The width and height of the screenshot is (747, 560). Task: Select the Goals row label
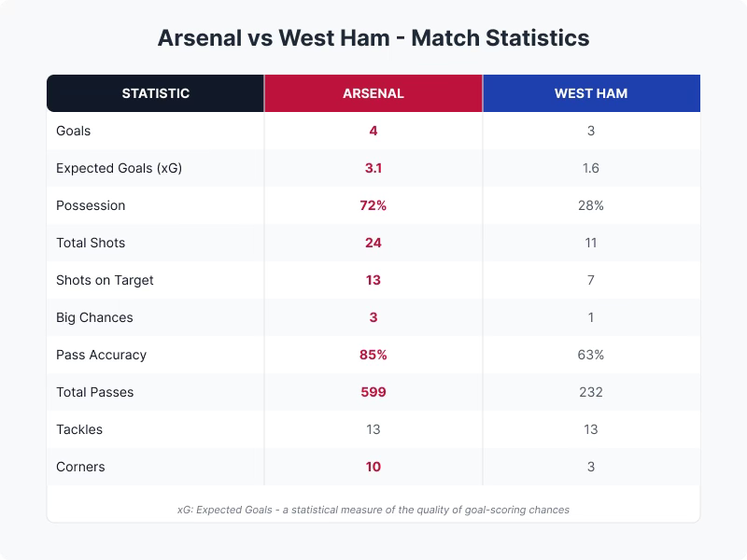[74, 131]
